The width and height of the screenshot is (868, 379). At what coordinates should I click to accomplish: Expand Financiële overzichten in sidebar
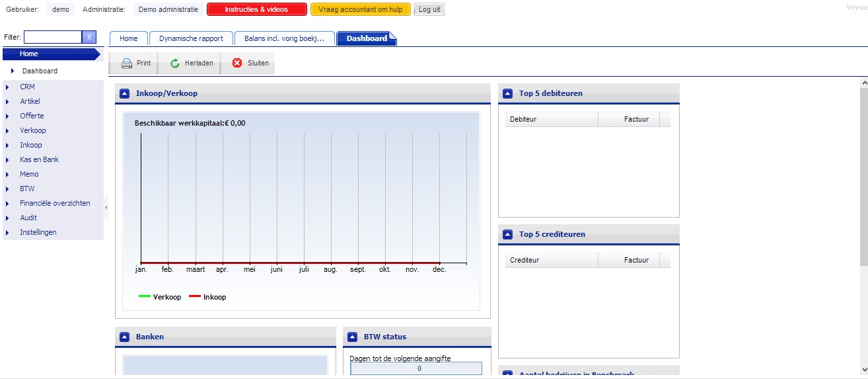(x=7, y=203)
